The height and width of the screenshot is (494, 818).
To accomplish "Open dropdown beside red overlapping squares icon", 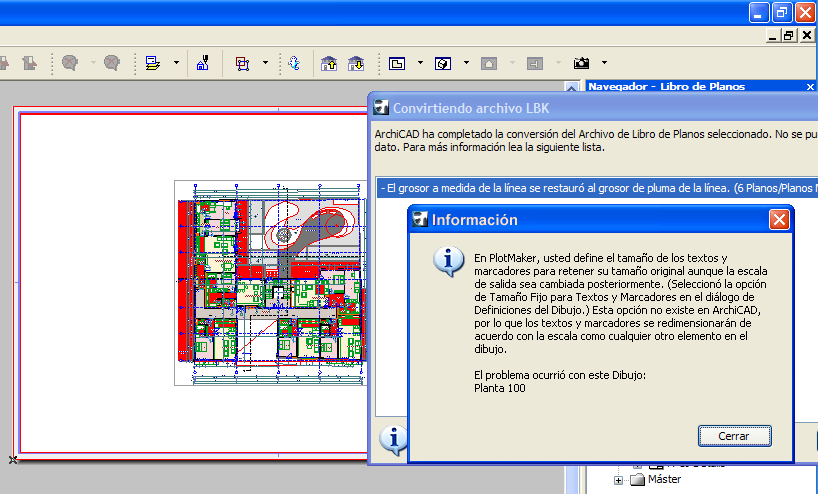I will pos(265,63).
